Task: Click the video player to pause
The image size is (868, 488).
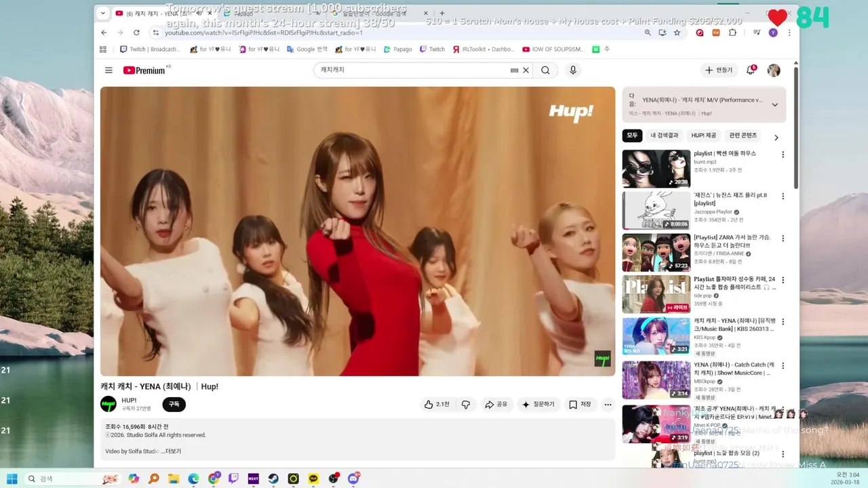Action: (x=357, y=231)
